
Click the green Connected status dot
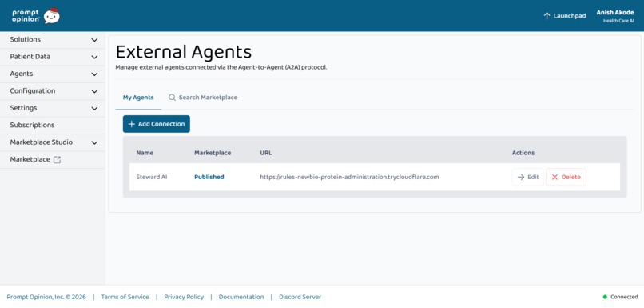[605, 297]
